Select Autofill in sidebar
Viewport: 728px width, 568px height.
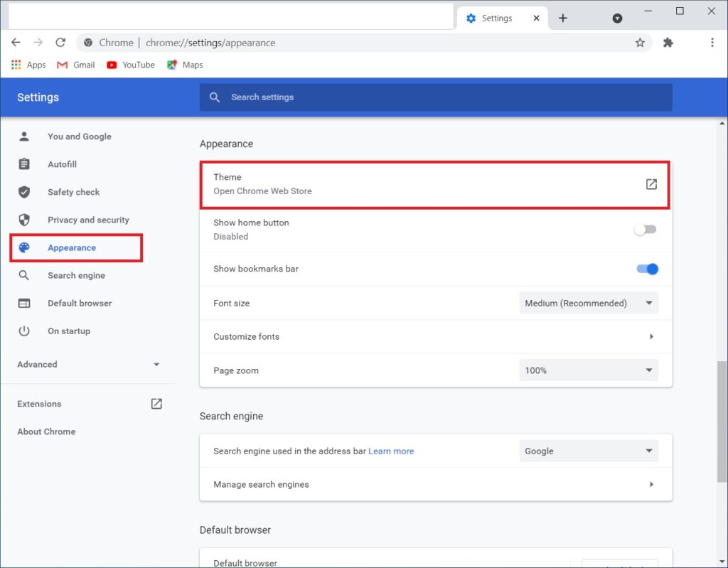(63, 164)
